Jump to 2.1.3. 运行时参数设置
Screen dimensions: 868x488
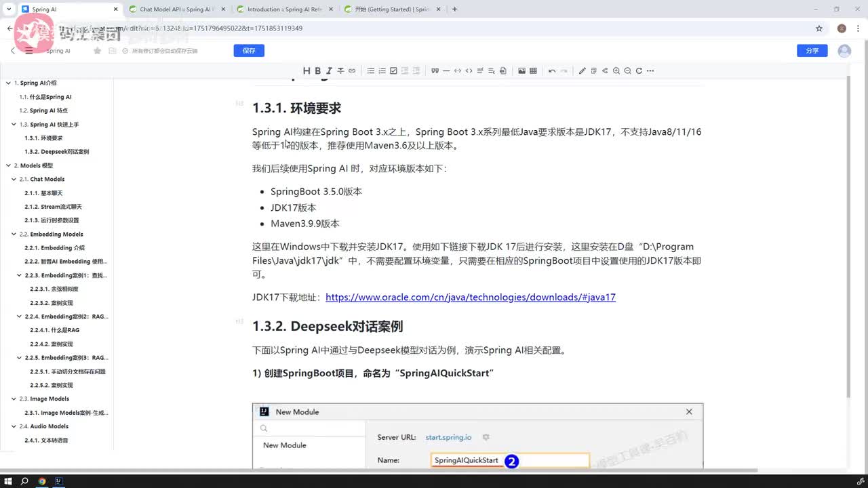pos(52,220)
